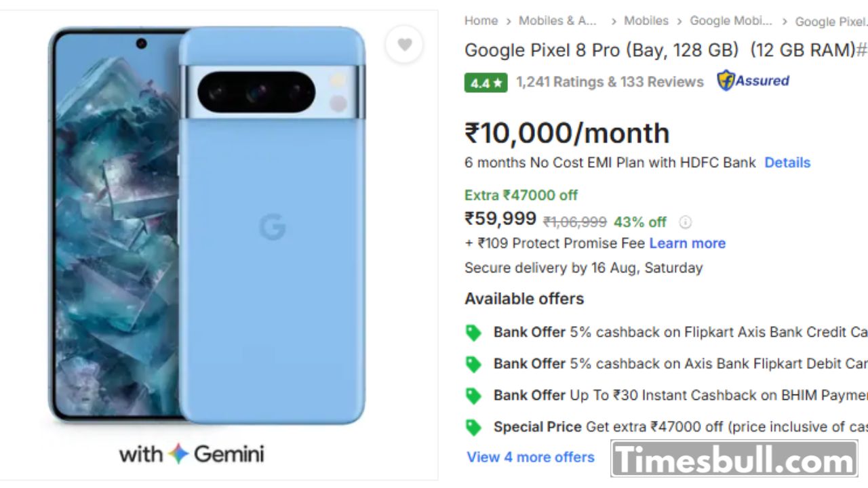
Task: Click the Flipkart Assured badge
Action: [x=753, y=81]
